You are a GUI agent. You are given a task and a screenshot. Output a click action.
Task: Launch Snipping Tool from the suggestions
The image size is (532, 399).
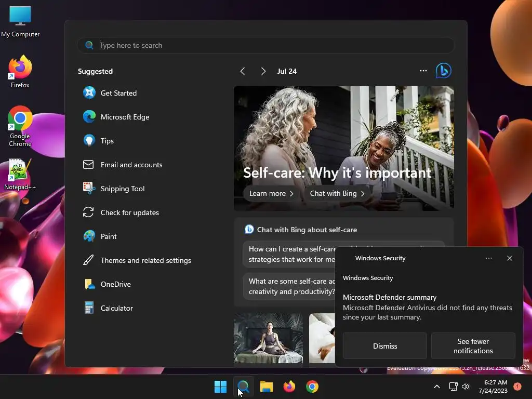pyautogui.click(x=114, y=189)
